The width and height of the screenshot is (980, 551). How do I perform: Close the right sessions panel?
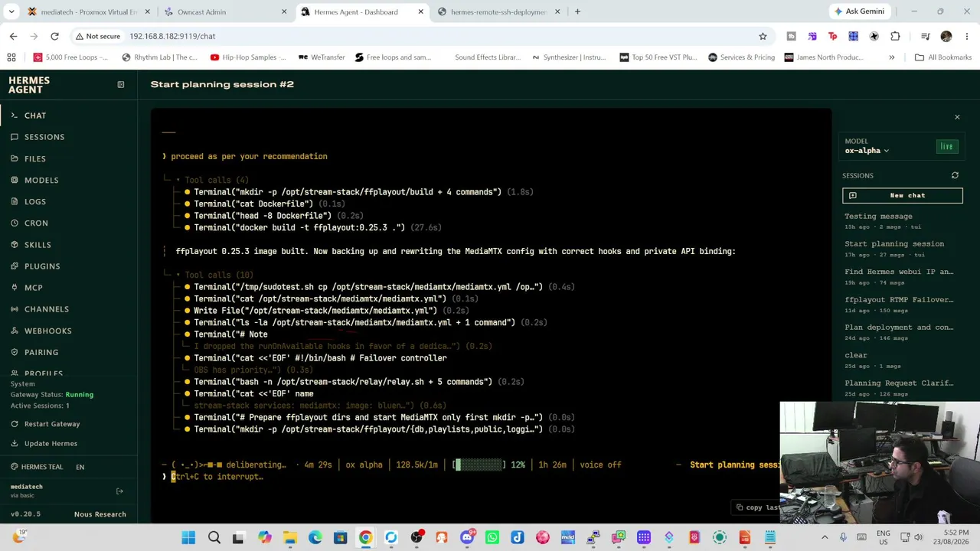click(957, 117)
